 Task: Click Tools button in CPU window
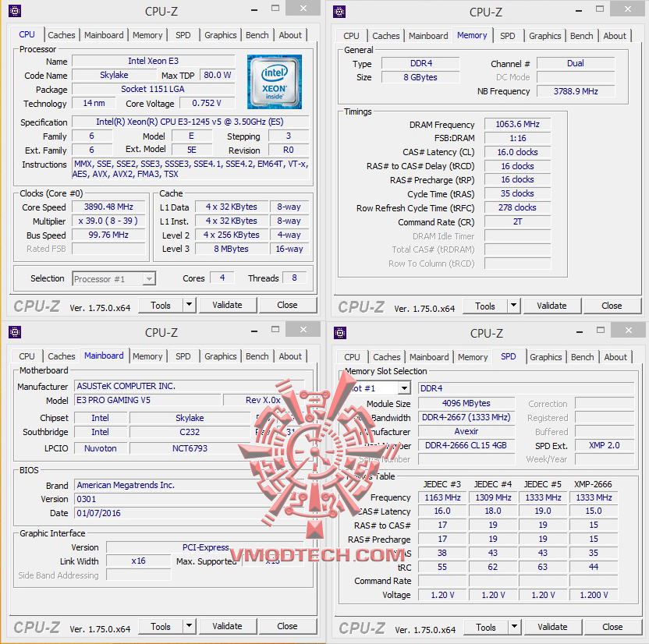(161, 306)
